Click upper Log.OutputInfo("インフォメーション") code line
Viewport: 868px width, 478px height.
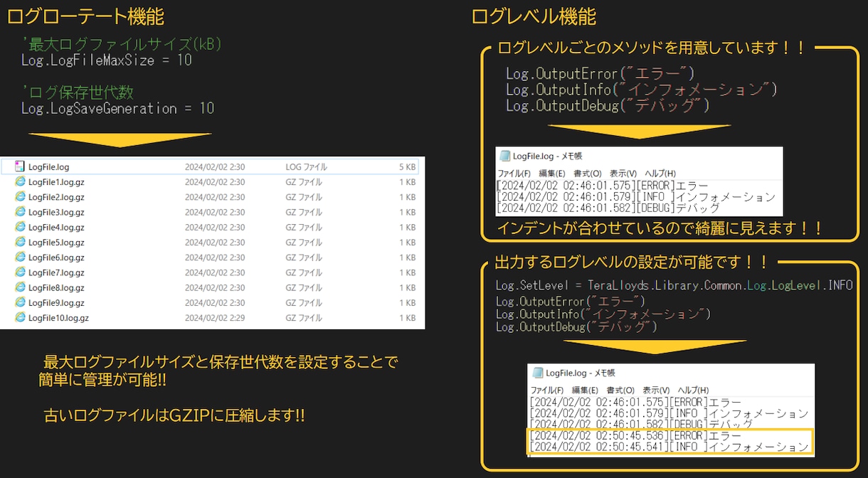click(x=642, y=89)
